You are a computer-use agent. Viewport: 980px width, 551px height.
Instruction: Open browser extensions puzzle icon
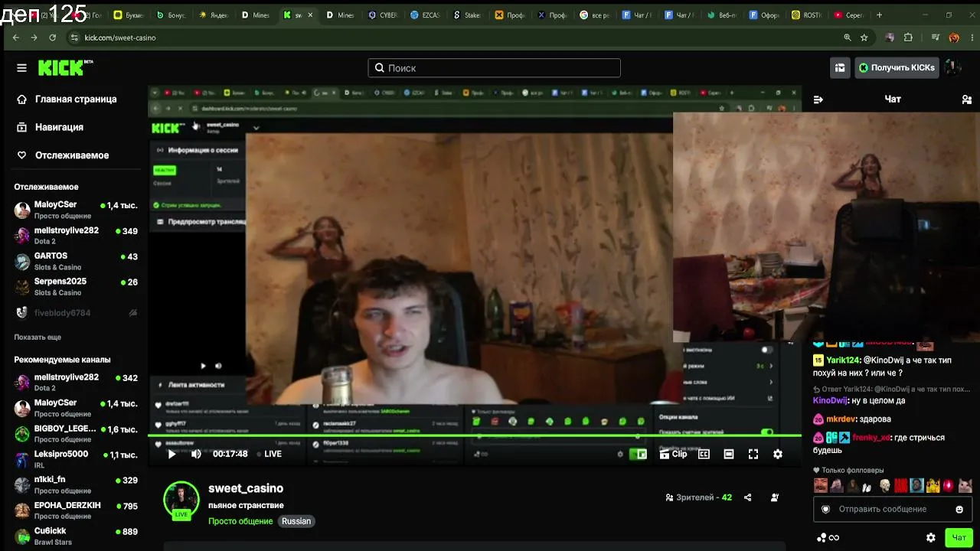click(908, 37)
